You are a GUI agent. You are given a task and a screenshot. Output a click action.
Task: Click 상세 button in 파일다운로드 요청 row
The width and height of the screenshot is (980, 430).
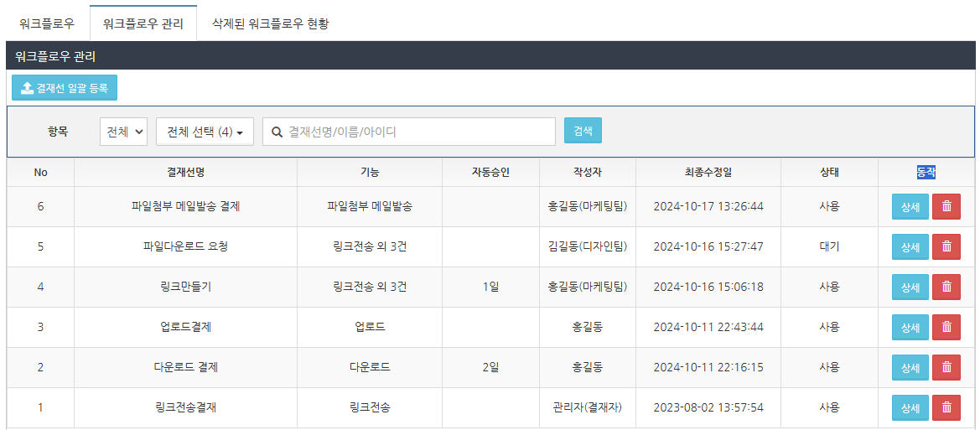[x=910, y=246]
